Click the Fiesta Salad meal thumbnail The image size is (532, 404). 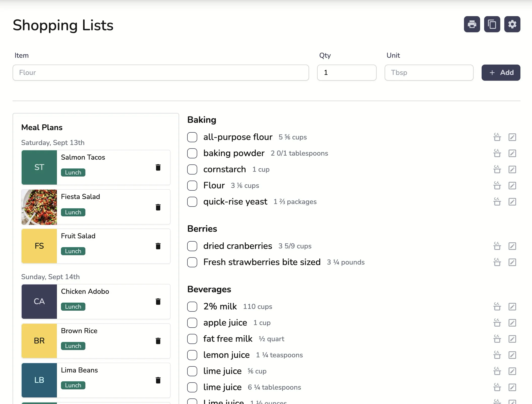[x=39, y=207]
